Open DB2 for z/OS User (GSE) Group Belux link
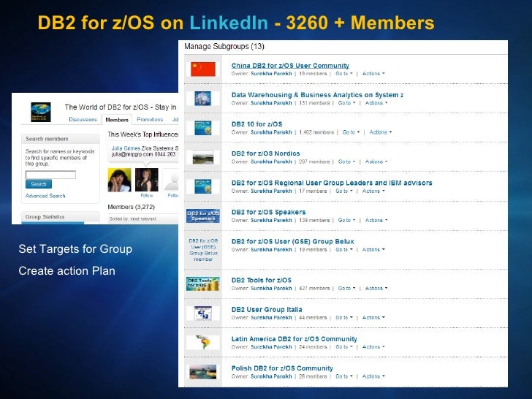532x399 pixels. click(293, 242)
